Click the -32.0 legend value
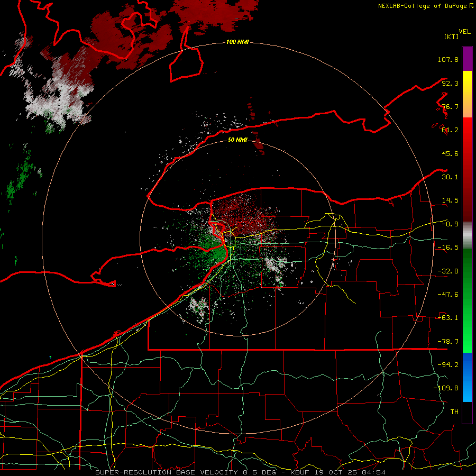476x476 pixels. [x=448, y=271]
